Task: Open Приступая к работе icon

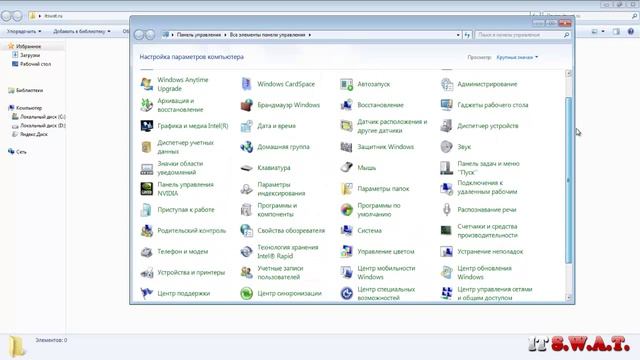Action: pyautogui.click(x=147, y=210)
